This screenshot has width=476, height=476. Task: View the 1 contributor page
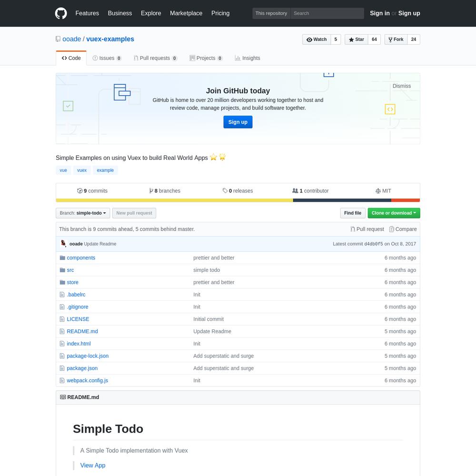pos(310,191)
